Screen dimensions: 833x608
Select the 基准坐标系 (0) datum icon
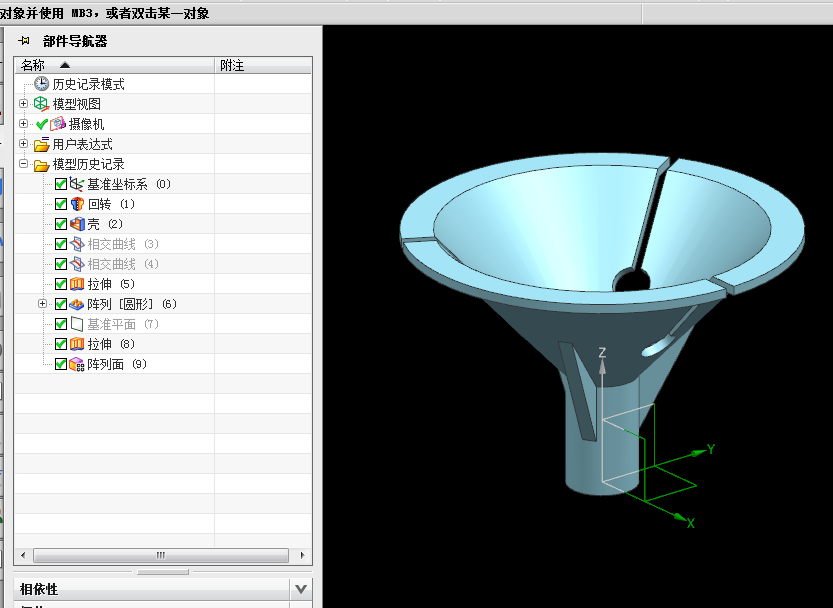(77, 184)
